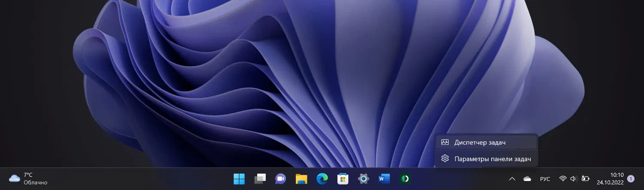Launch Microsoft Word
Screen dimensions: 644x190
(384, 179)
